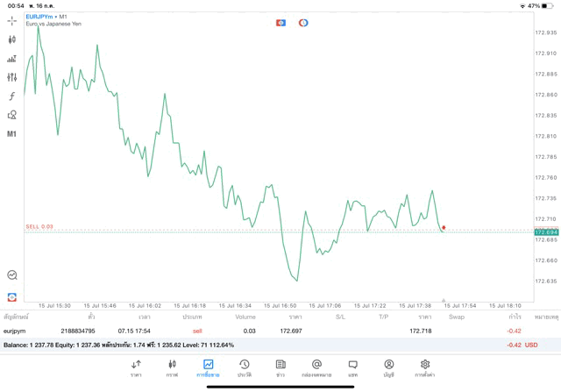Image resolution: width=561 pixels, height=392 pixels.
Task: Open the Mailbox (กล่องจดหมาย) tab
Action: [316, 367]
